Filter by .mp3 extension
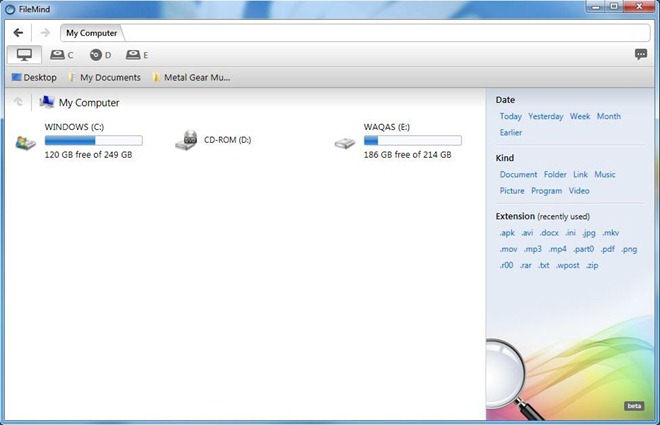This screenshot has width=660, height=425. 533,249
